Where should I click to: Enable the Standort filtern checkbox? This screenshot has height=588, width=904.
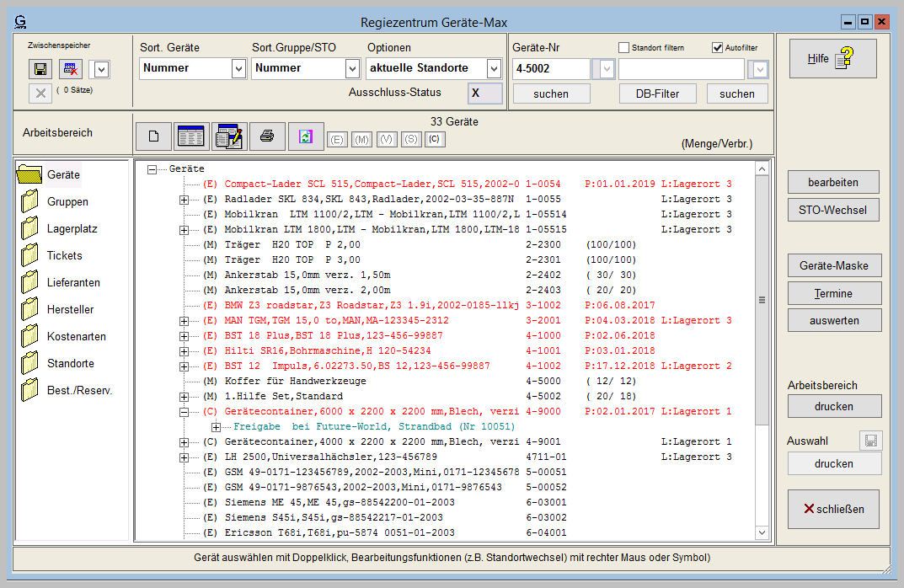coord(624,48)
